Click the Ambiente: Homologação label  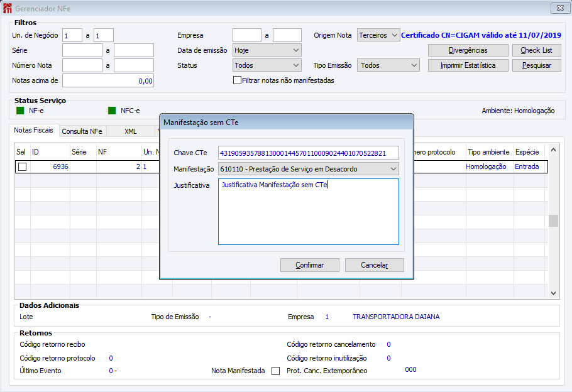pyautogui.click(x=518, y=111)
